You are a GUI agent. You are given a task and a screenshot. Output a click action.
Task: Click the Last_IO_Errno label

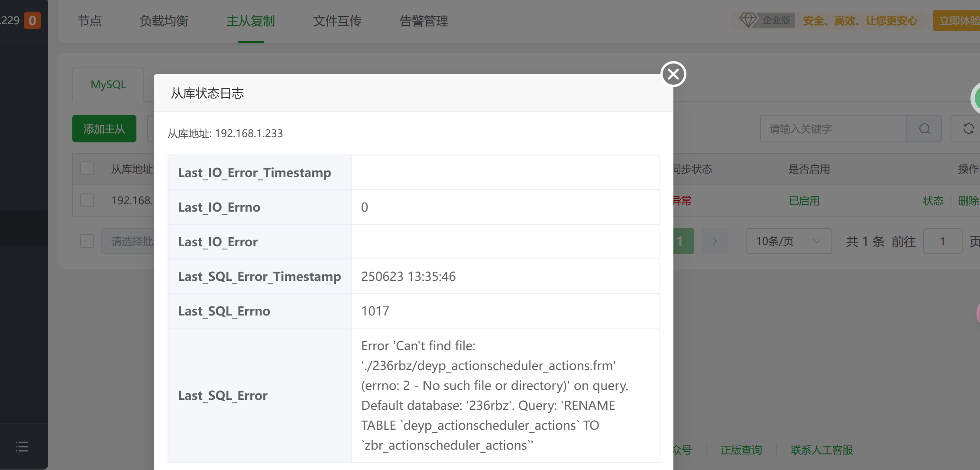[x=219, y=207]
